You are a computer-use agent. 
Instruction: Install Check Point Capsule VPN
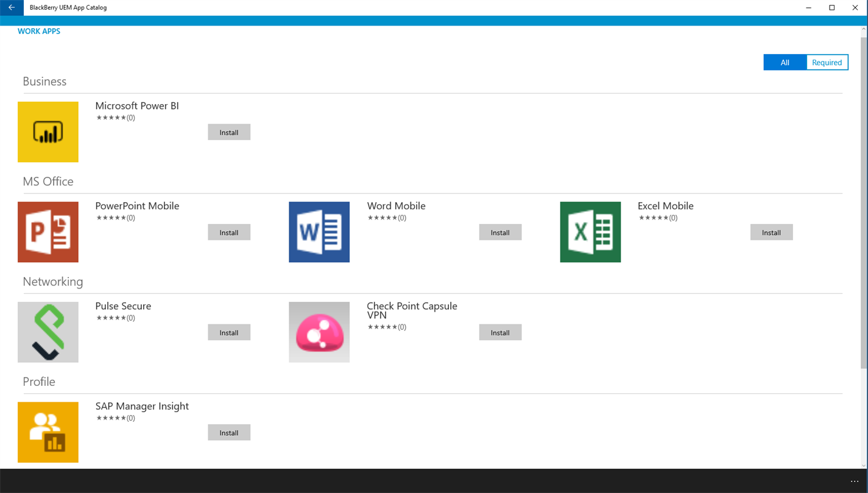point(500,332)
